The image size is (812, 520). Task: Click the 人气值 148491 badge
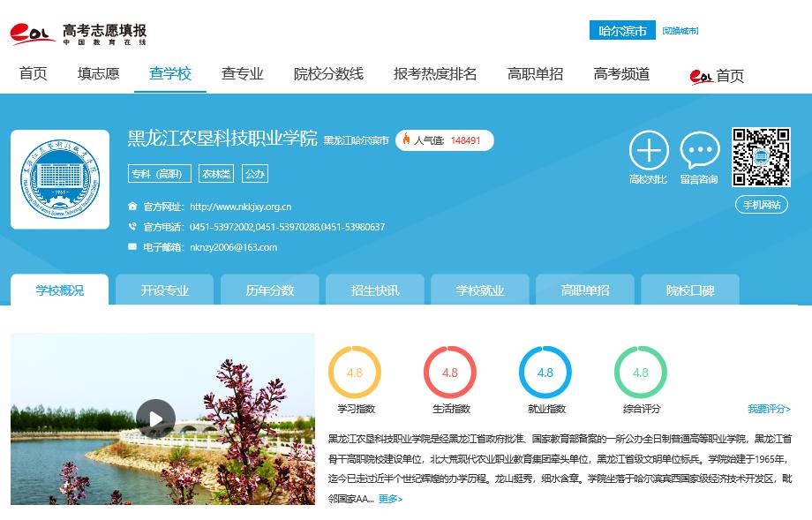[x=445, y=139]
